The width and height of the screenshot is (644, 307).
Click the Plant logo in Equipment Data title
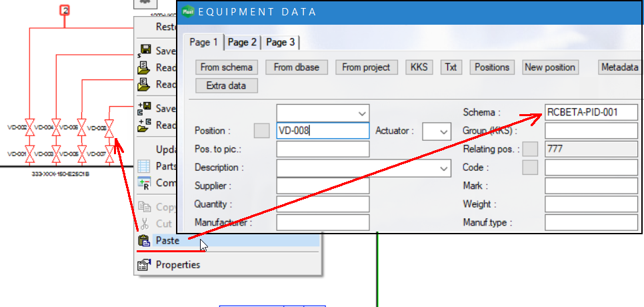point(188,11)
